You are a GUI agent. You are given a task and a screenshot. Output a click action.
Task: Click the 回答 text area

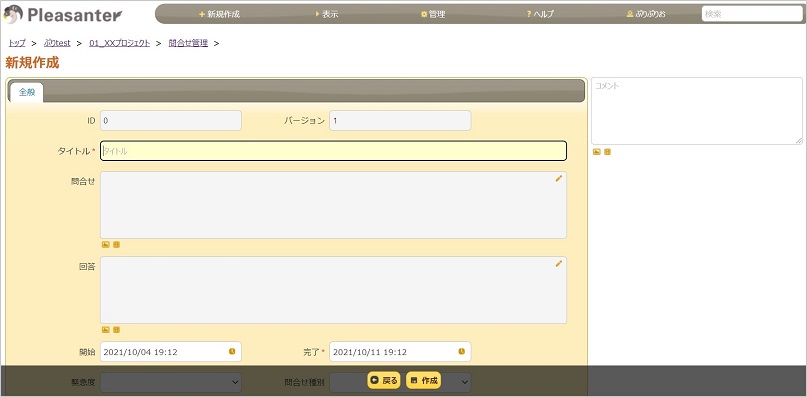(x=334, y=290)
